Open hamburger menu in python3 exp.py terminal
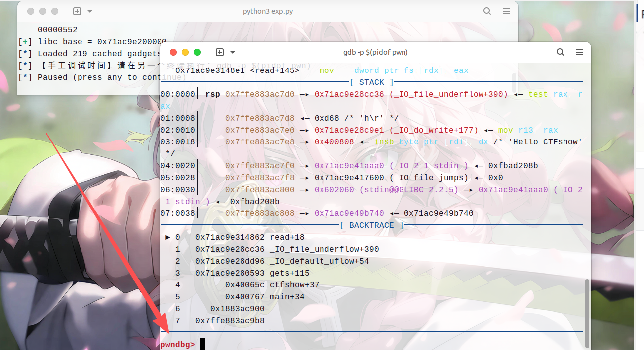The width and height of the screenshot is (644, 350). (506, 11)
